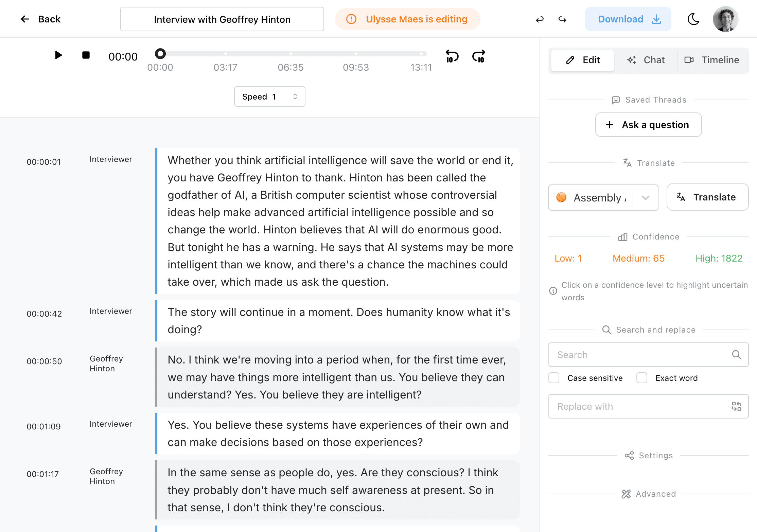Click Ask a question
The width and height of the screenshot is (757, 532).
pyautogui.click(x=648, y=125)
